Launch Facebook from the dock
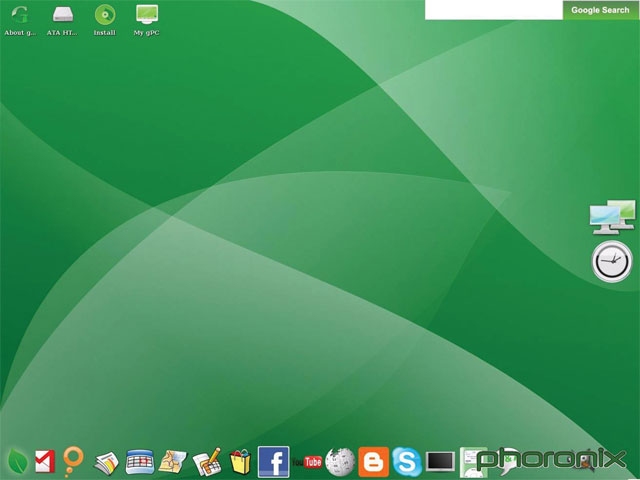 [273, 462]
